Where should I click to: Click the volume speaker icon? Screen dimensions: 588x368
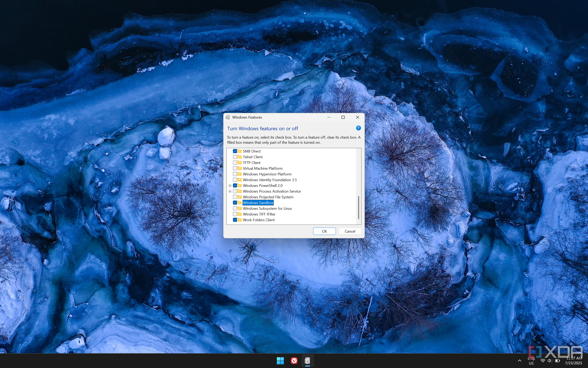tap(550, 361)
